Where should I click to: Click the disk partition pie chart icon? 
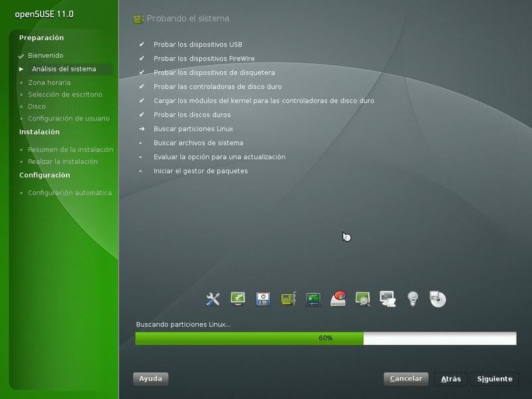click(x=338, y=299)
